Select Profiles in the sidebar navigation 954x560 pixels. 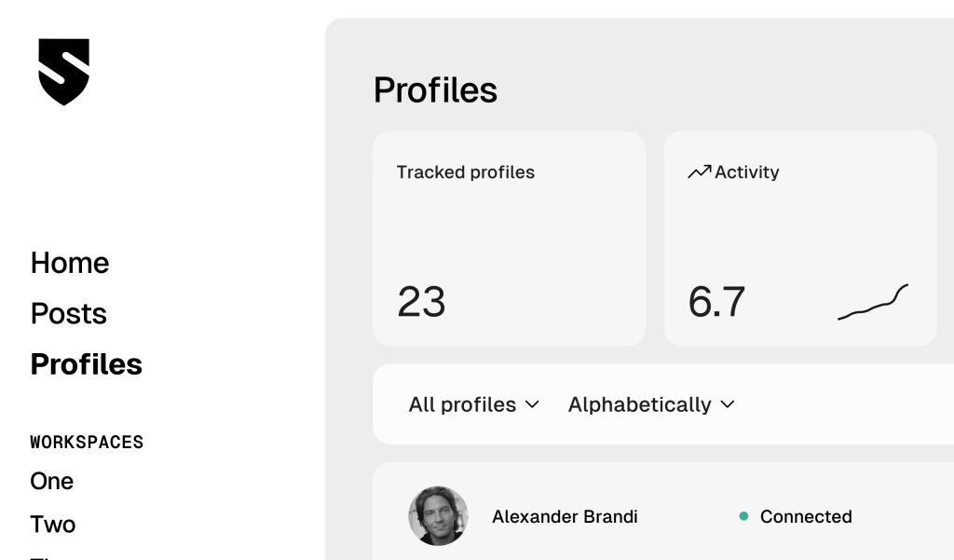[x=87, y=364]
